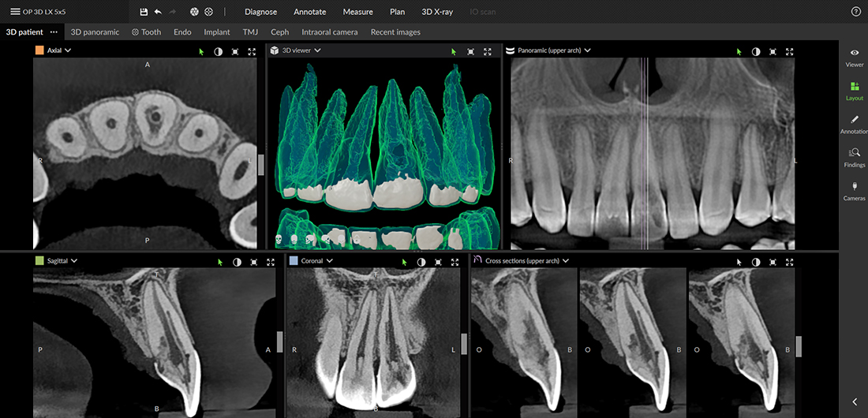
Task: Toggle contrast adjustment in Sagittal view
Action: [x=237, y=262]
